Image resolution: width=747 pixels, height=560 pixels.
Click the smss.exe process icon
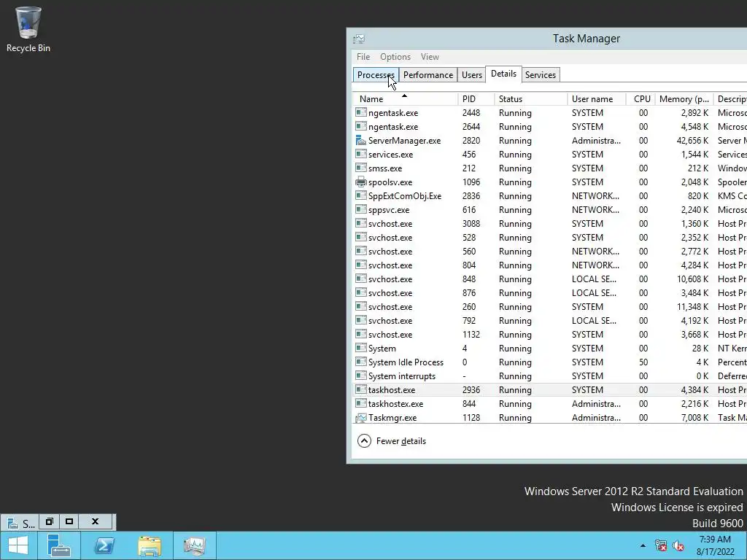[361, 168]
